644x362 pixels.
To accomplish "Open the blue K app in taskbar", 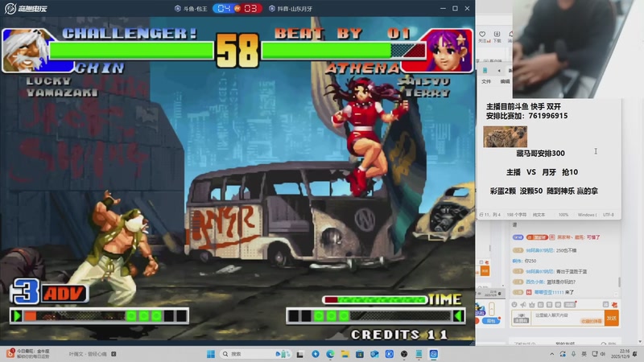I will (390, 354).
